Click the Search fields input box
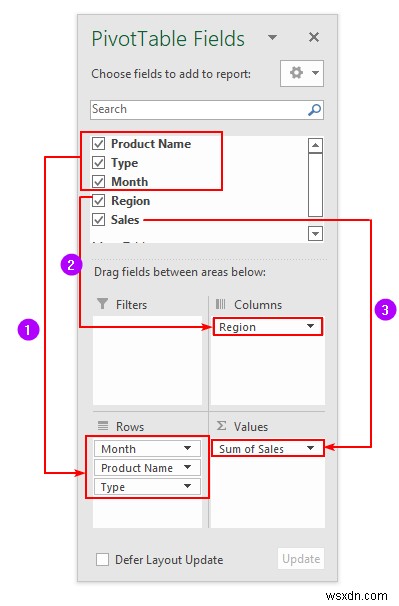The width and height of the screenshot is (399, 606). [206, 110]
